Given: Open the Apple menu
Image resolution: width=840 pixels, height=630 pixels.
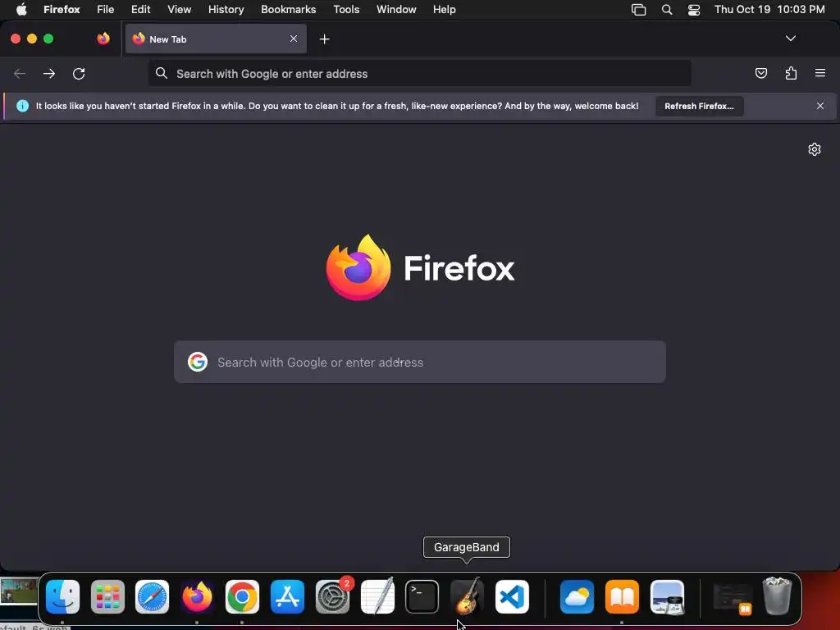Looking at the screenshot, I should pyautogui.click(x=21, y=9).
